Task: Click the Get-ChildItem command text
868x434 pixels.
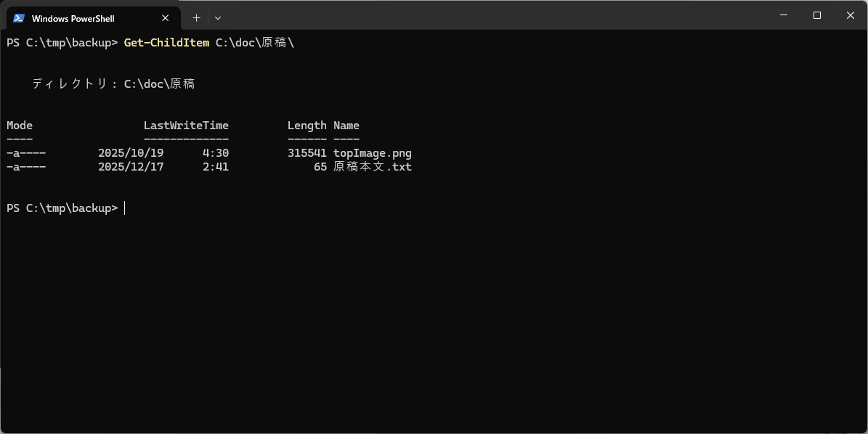Action: tap(166, 43)
